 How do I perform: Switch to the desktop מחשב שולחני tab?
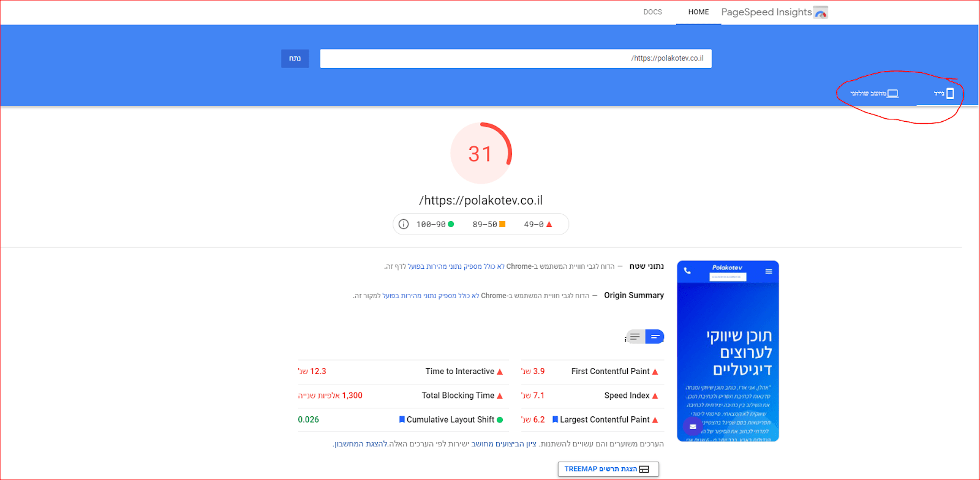(x=874, y=94)
